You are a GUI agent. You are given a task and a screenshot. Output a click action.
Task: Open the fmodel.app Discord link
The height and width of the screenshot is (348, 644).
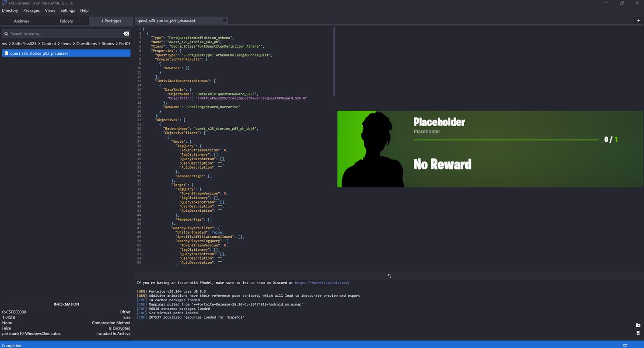[x=322, y=283]
